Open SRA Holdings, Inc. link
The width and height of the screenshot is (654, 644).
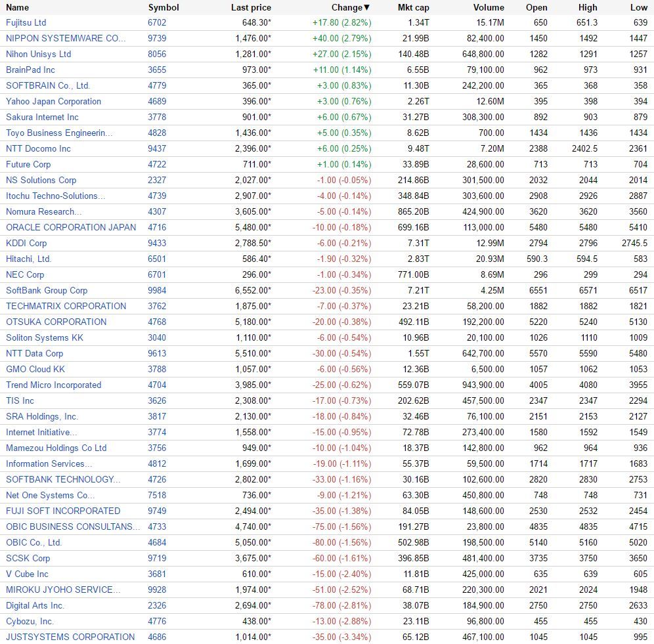coord(42,417)
